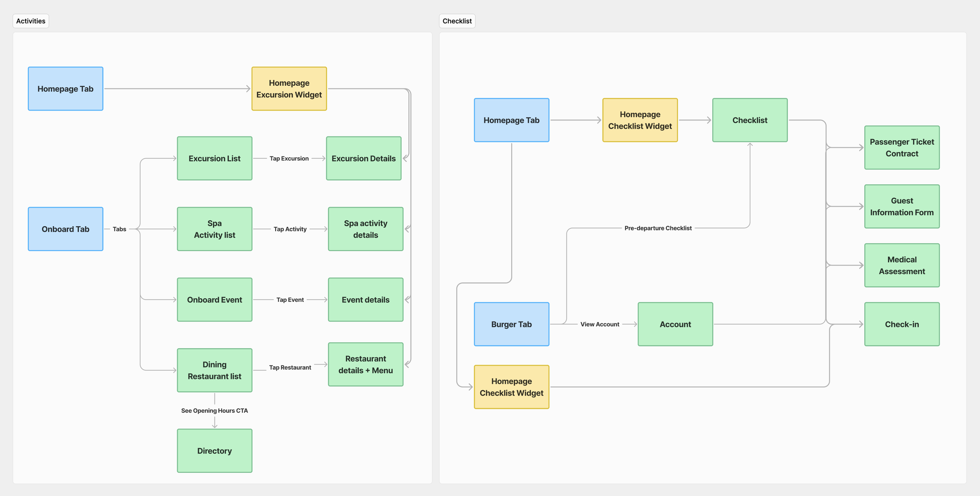This screenshot has width=980, height=496.
Task: Select the Activities section label
Action: (x=31, y=21)
